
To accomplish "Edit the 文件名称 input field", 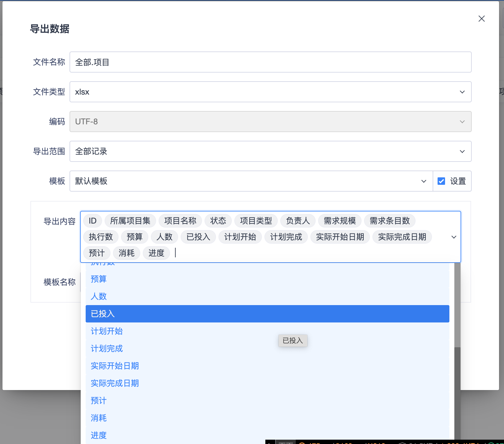I will click(x=270, y=62).
